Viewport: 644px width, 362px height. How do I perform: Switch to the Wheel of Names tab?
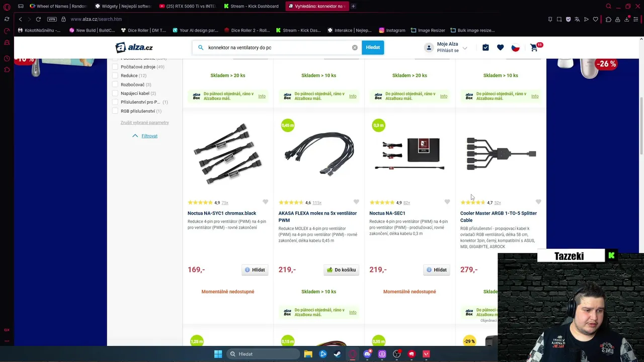tap(58, 6)
